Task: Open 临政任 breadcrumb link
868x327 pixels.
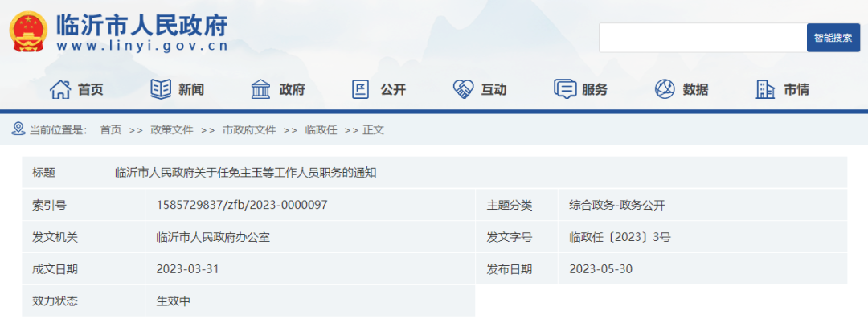Action: pos(321,130)
